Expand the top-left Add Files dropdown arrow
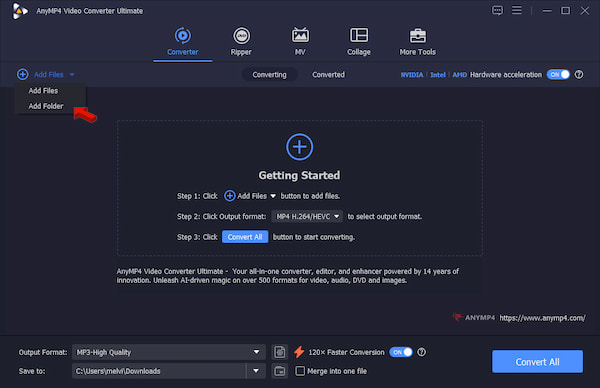600x388 pixels. point(72,75)
